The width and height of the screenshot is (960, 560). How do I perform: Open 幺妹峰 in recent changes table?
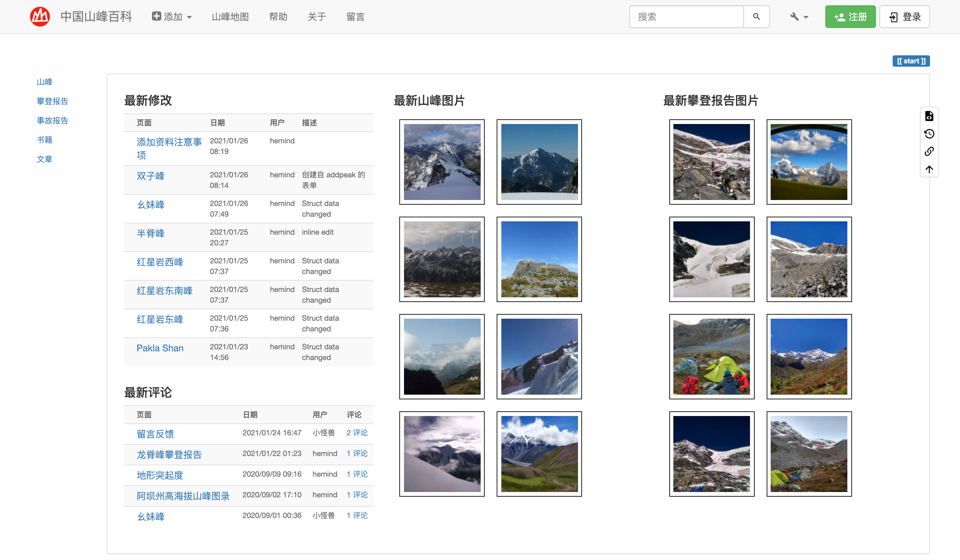click(x=150, y=205)
